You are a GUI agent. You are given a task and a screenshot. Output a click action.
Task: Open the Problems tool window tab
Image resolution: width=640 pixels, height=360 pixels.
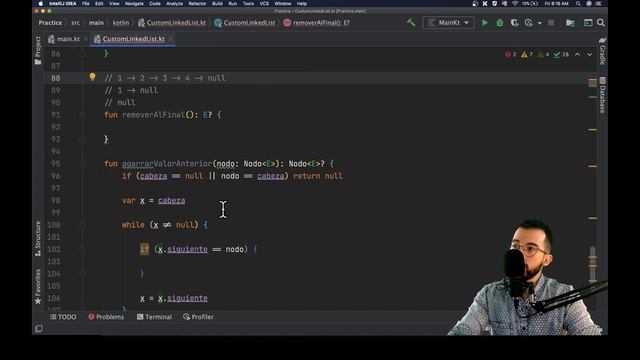point(106,317)
